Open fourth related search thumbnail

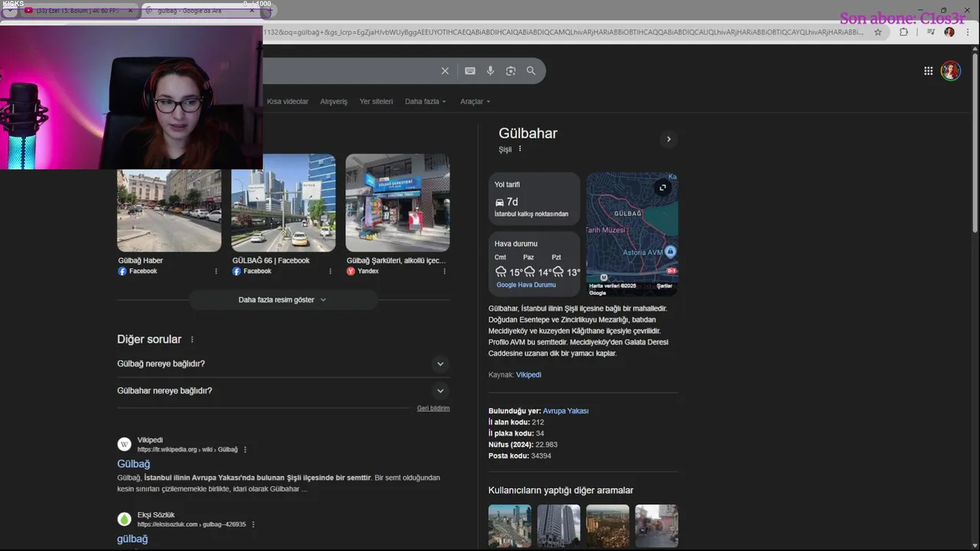(657, 526)
